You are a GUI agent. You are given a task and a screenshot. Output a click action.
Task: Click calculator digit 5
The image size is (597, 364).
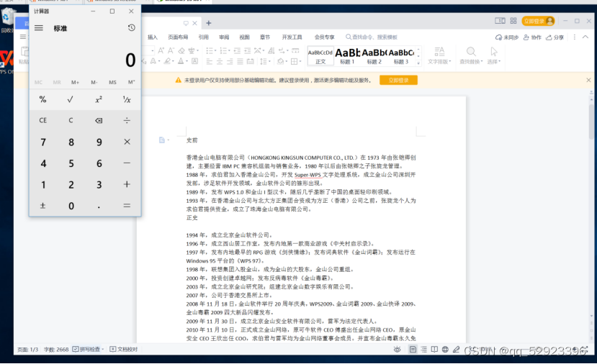pyautogui.click(x=71, y=163)
